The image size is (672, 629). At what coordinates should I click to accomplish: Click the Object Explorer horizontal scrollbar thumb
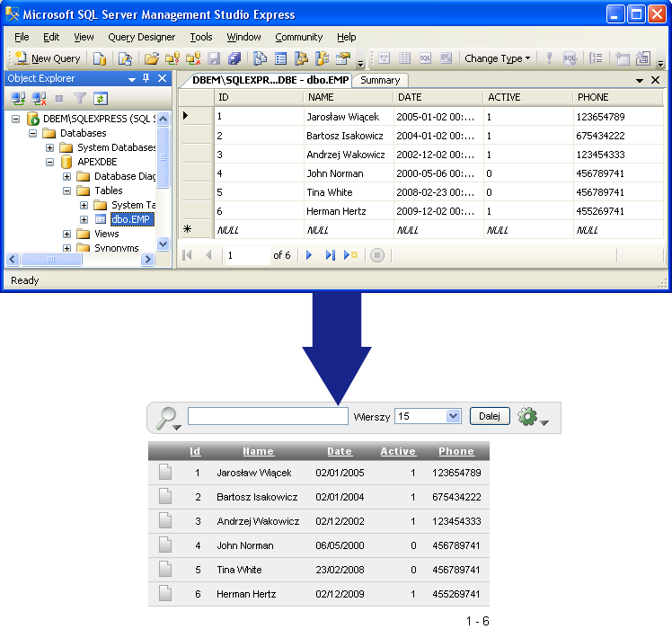(51, 259)
